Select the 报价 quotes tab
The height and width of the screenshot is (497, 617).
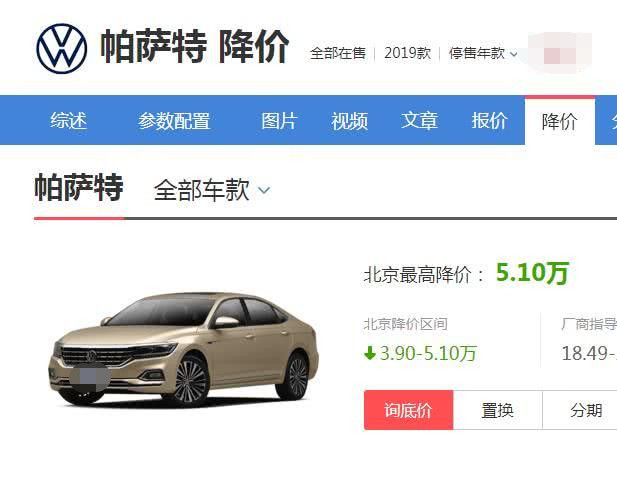coord(490,120)
